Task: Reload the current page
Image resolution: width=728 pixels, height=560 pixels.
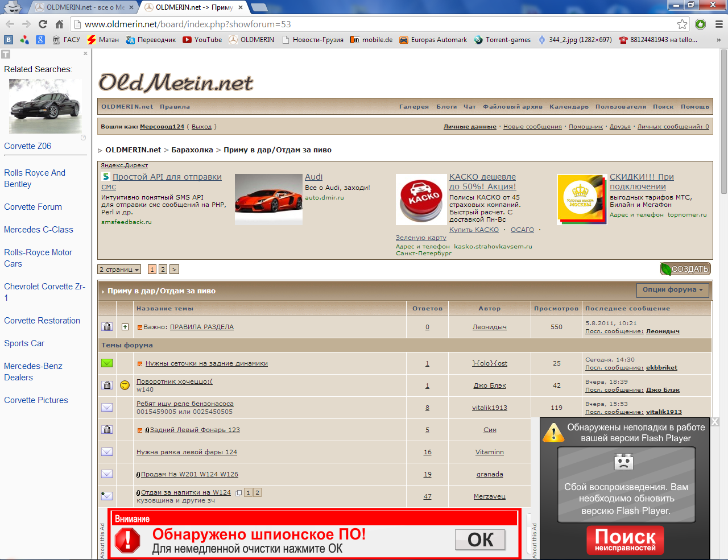Action: [x=43, y=24]
